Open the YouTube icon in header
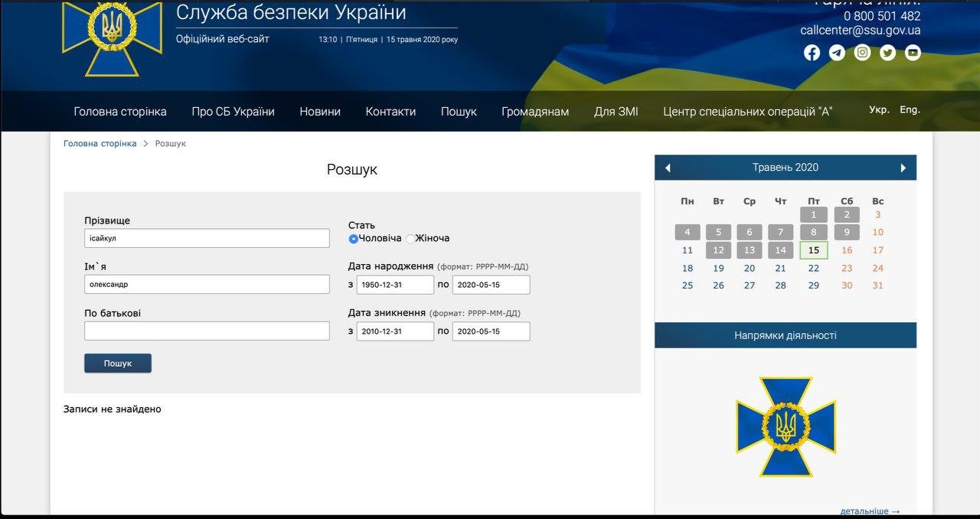980x519 pixels. 913,53
